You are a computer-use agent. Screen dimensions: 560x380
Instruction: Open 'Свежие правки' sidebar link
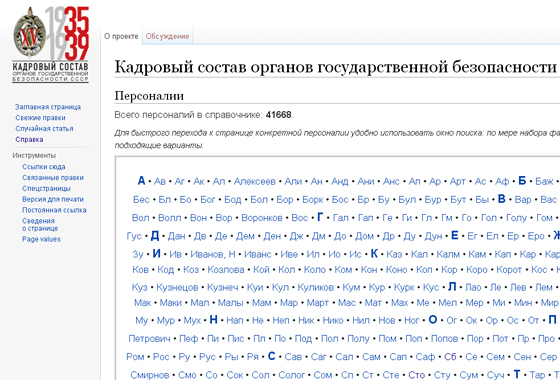click(40, 118)
